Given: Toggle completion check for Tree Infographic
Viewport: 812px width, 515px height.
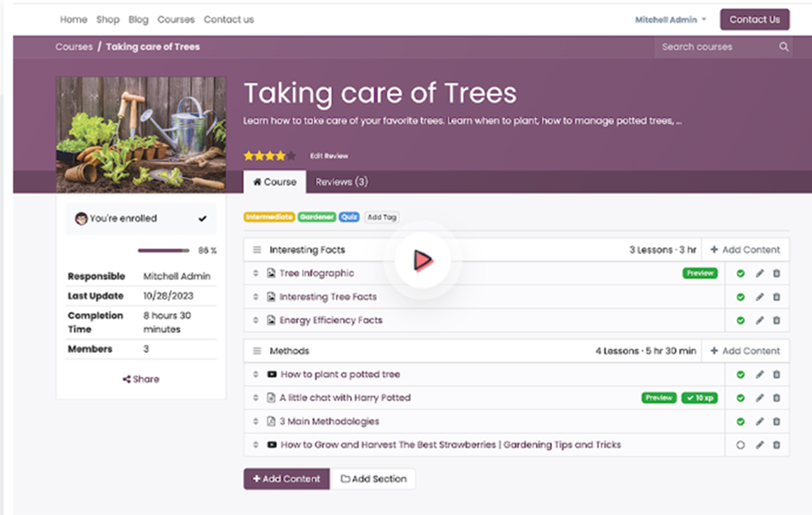Looking at the screenshot, I should coord(741,273).
